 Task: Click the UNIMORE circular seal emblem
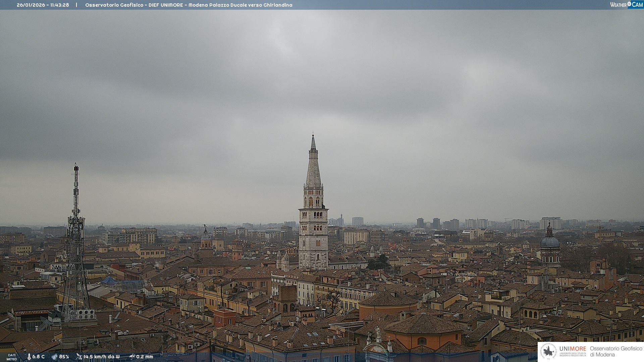pyautogui.click(x=548, y=351)
